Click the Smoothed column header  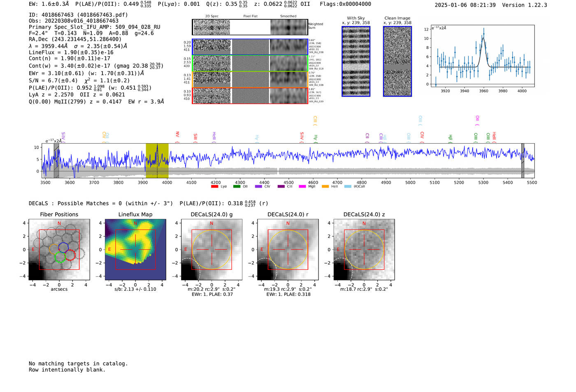click(x=288, y=16)
